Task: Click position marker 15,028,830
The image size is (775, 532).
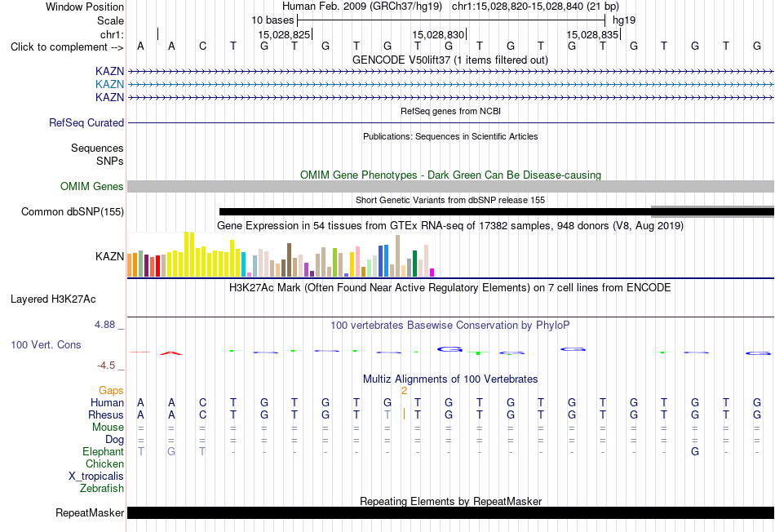Action: pos(438,34)
